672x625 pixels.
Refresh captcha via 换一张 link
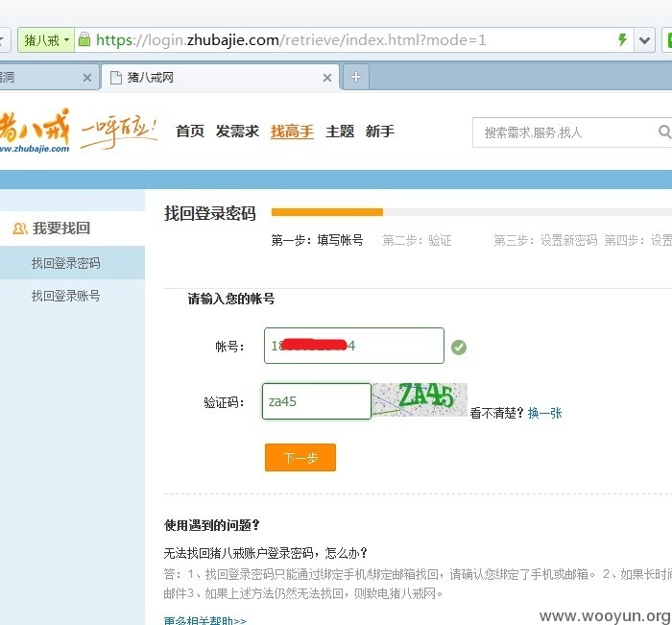pos(544,413)
